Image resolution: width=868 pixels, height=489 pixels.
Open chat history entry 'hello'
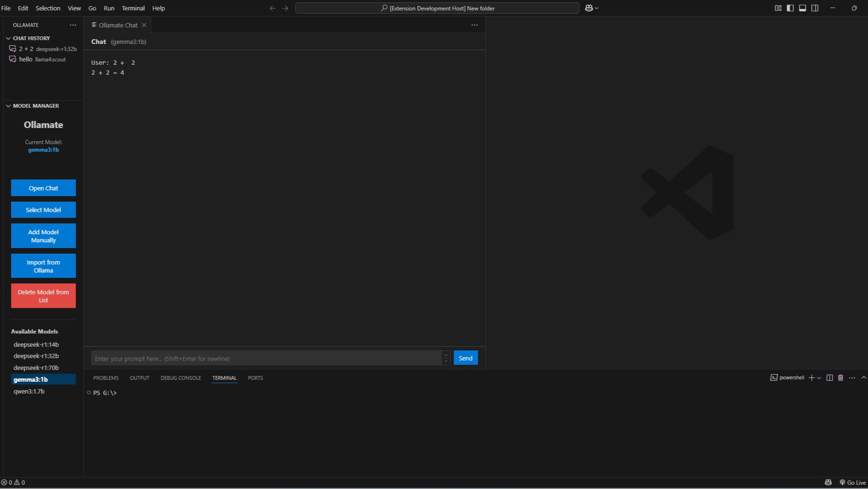click(x=43, y=59)
